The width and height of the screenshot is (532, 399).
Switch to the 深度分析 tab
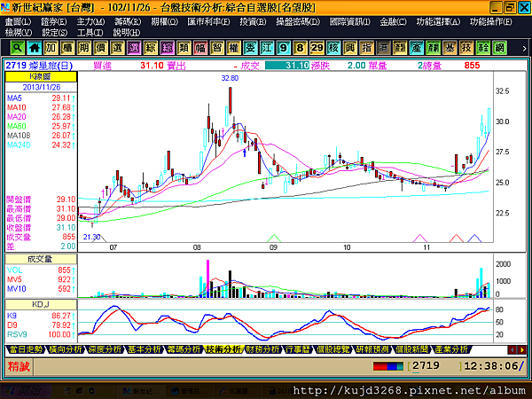tap(104, 349)
